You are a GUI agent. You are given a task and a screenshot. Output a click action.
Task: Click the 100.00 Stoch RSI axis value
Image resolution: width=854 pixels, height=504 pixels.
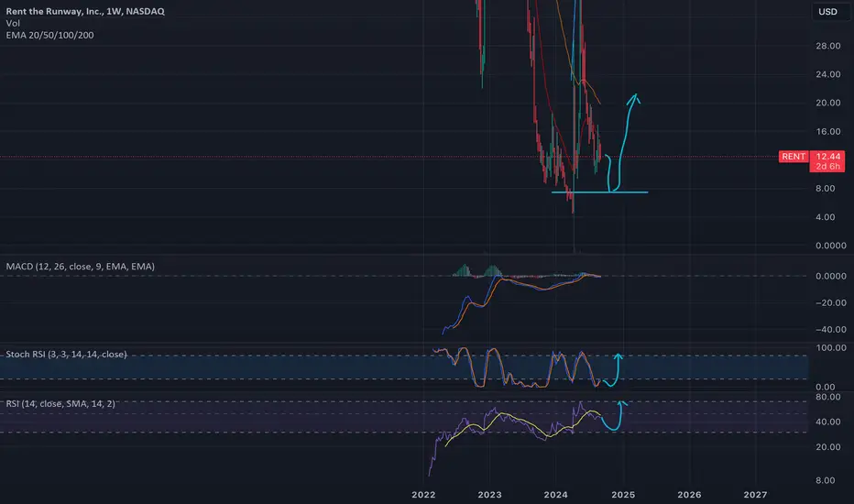pos(830,347)
